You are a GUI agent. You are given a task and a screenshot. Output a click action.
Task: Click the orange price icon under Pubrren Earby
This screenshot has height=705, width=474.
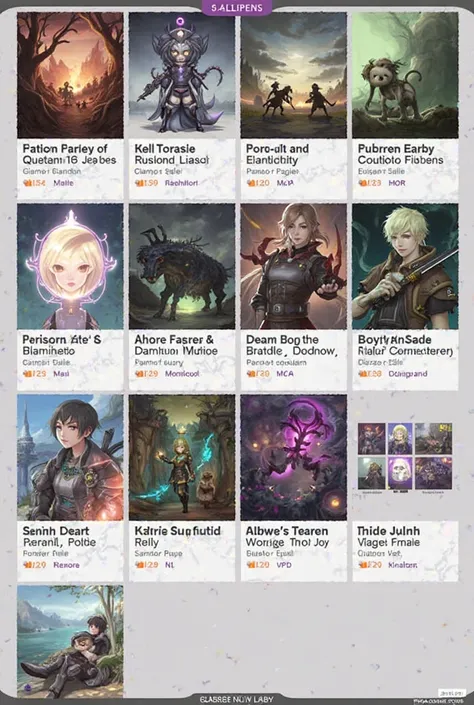point(362,183)
